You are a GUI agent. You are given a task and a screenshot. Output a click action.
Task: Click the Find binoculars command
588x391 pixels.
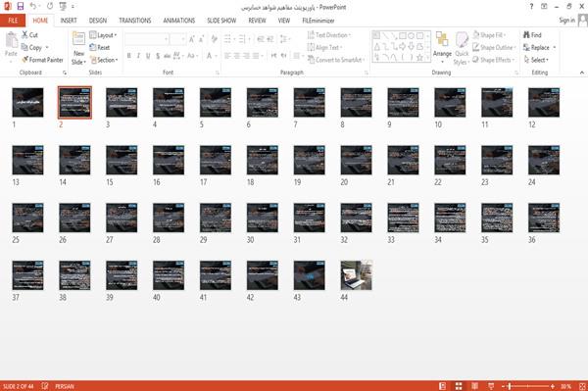tap(532, 35)
